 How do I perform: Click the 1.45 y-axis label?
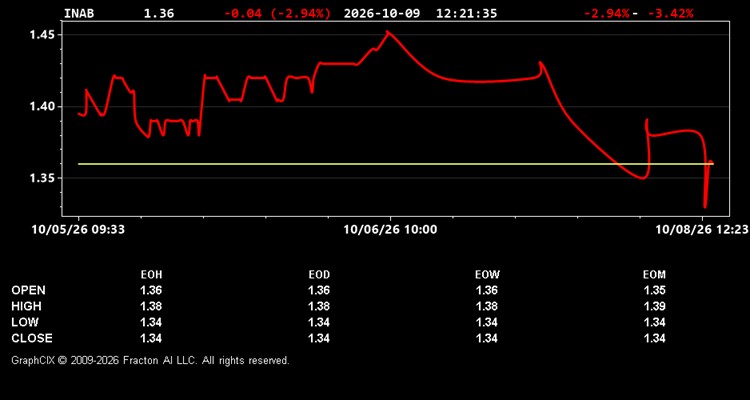pos(40,35)
